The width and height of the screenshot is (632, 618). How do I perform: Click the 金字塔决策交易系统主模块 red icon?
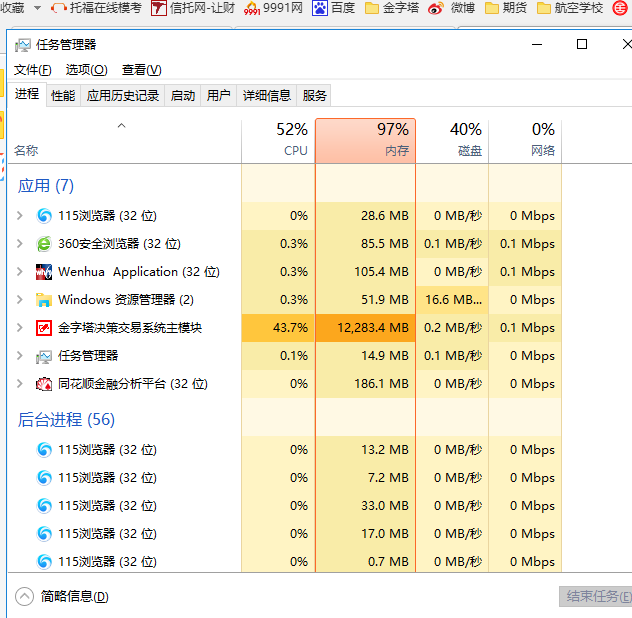(x=44, y=328)
